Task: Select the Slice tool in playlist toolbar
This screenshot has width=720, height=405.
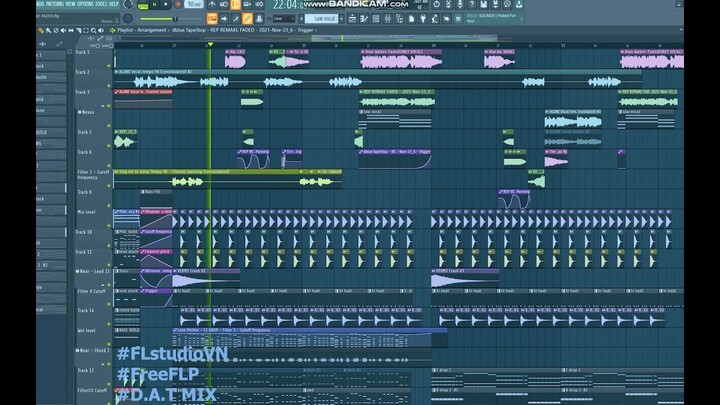Action: pos(79,30)
